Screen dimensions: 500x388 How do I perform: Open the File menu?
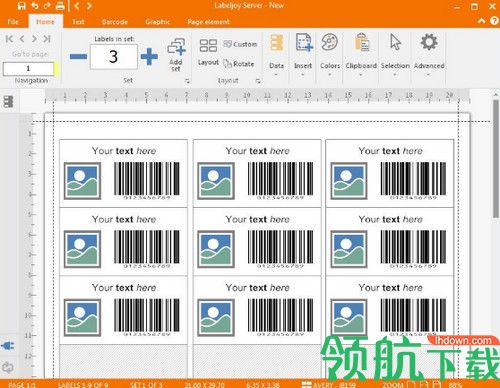(13, 22)
